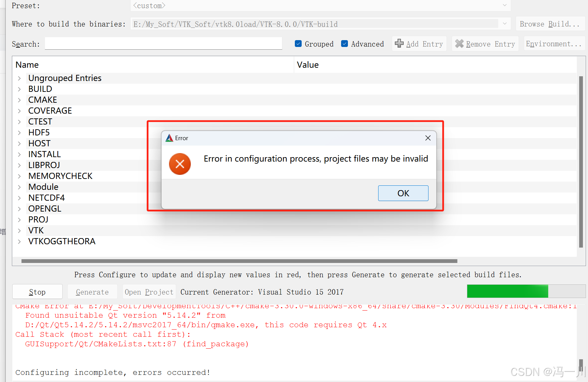Click the output log vertical scrollbar
This screenshot has width=588, height=382.
[581, 366]
